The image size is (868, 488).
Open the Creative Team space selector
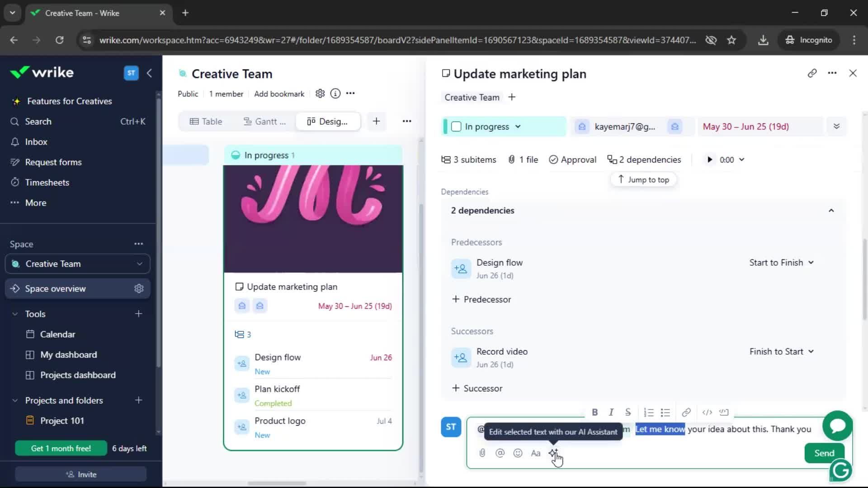tap(78, 264)
